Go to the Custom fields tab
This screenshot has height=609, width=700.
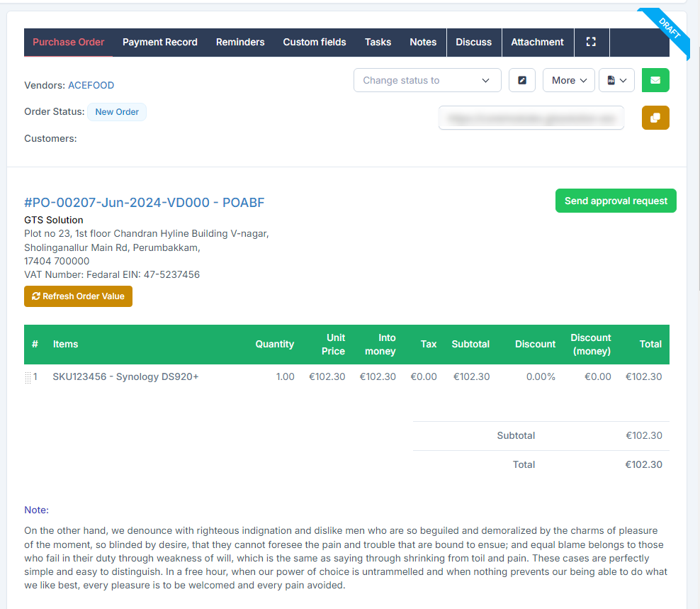(315, 42)
